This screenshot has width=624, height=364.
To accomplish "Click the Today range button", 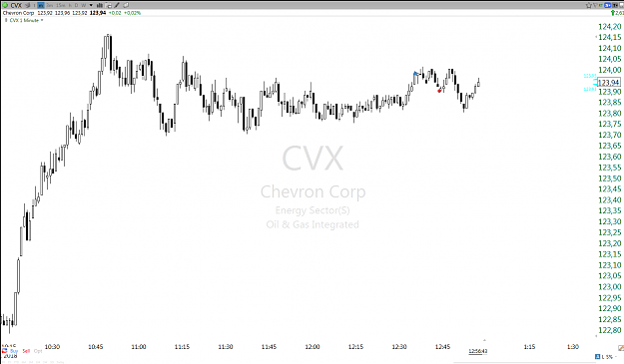I will click(x=60, y=362).
